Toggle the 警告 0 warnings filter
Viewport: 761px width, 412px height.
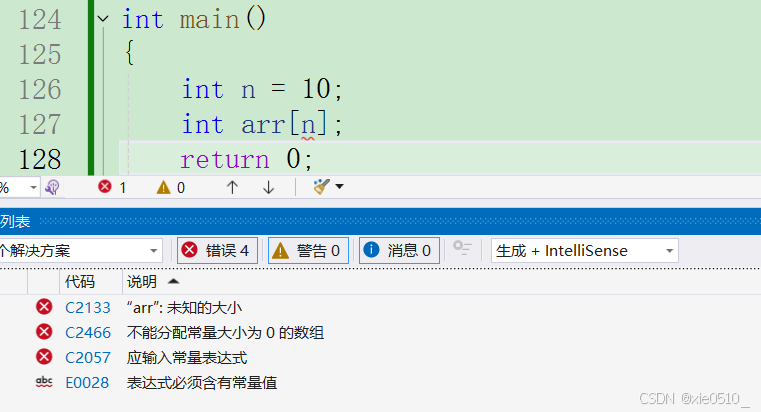(x=308, y=251)
